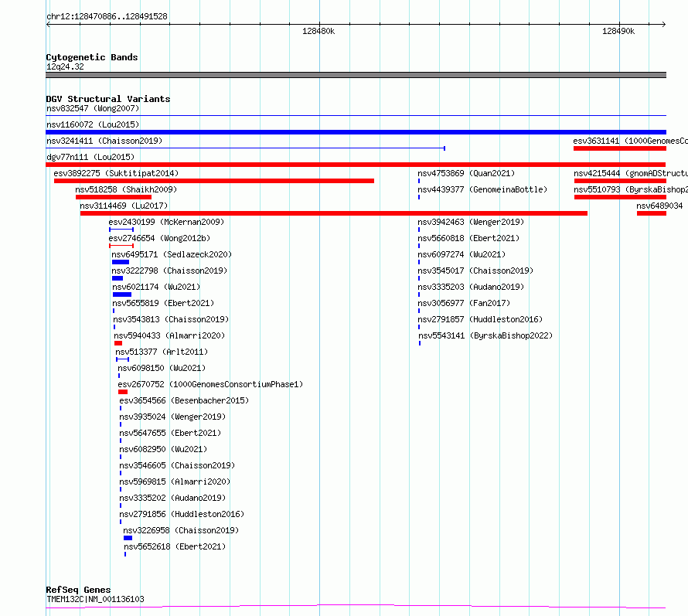
Task: Click esv2670752 (1000GenomesConsortiumPhase1) label
Action: point(210,384)
